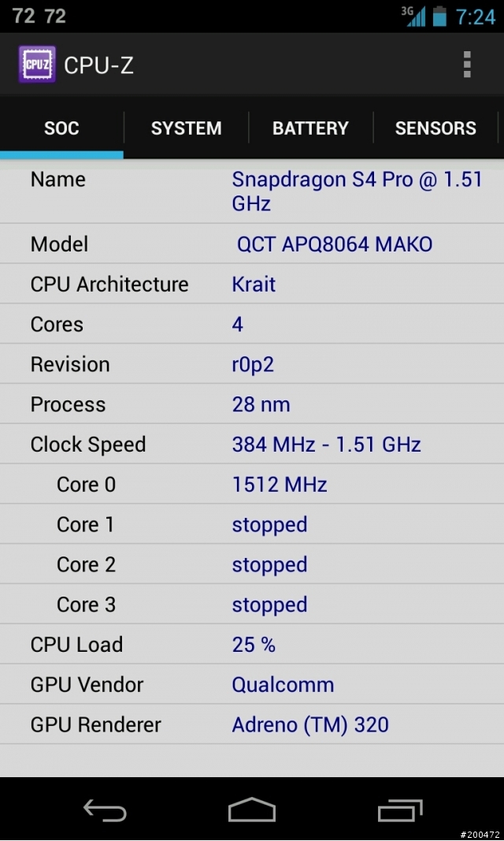Tap the CPU Architecture Krait row

tap(252, 284)
